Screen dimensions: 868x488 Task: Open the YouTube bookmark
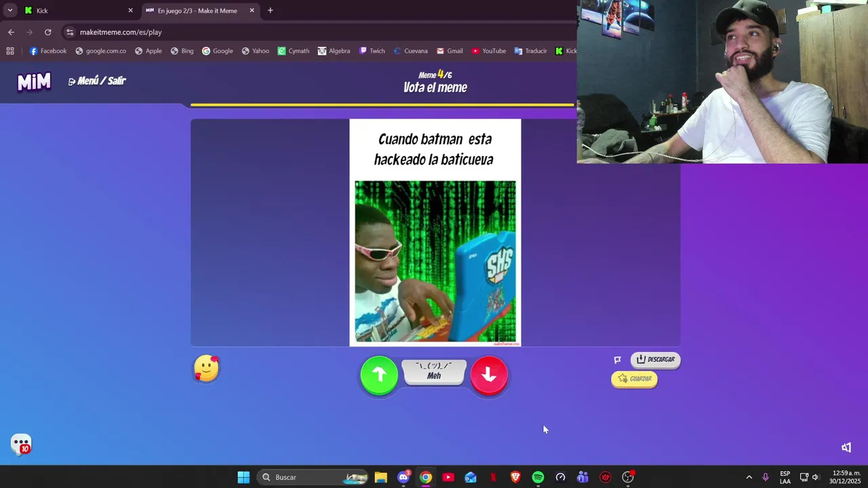pyautogui.click(x=489, y=51)
